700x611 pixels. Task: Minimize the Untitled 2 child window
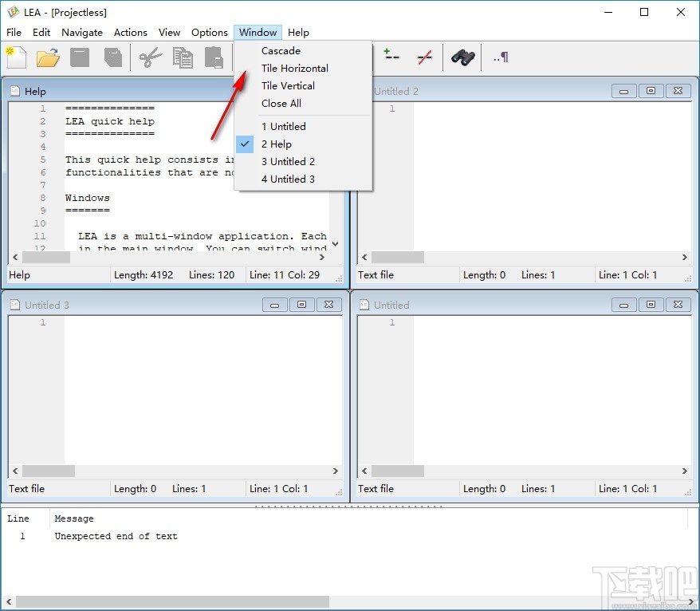pyautogui.click(x=623, y=91)
